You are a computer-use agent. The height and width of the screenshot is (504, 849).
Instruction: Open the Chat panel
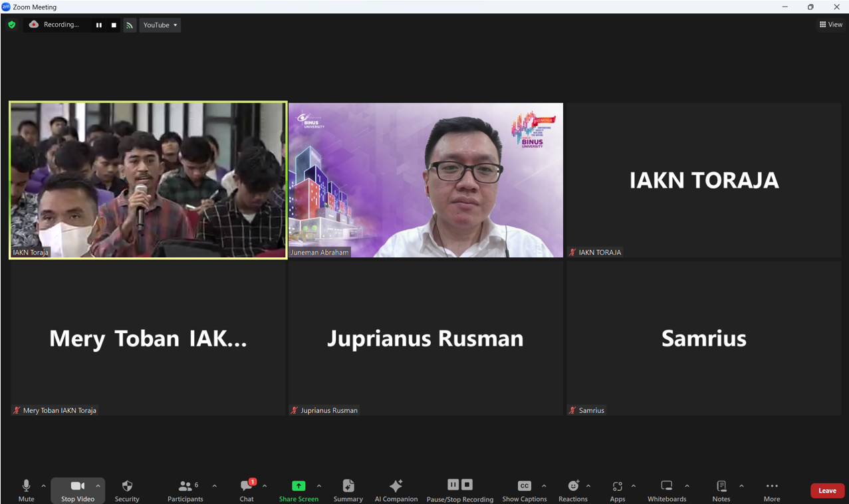click(247, 491)
